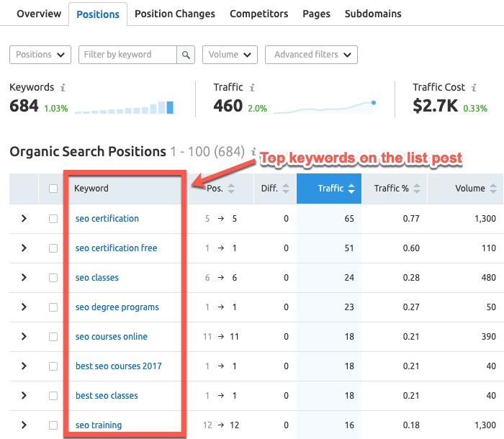Sort by the Volume column arrows
The width and height of the screenshot is (504, 439).
pyautogui.click(x=493, y=189)
